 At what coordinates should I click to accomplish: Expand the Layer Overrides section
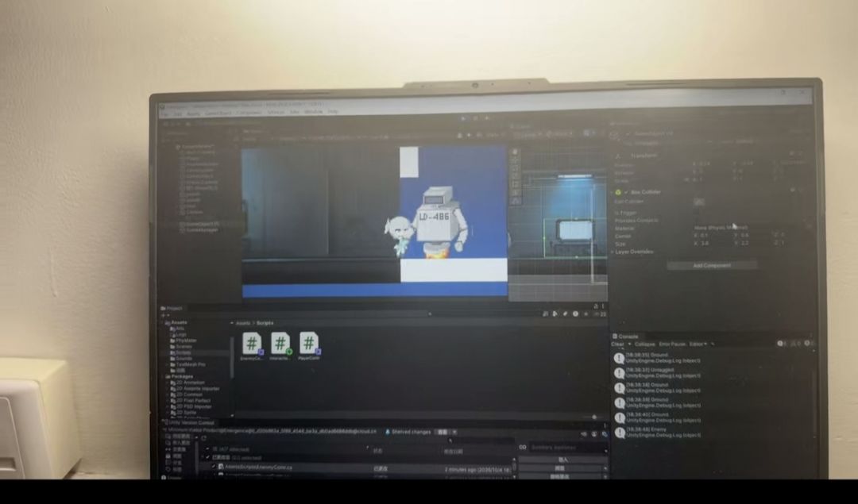point(633,252)
